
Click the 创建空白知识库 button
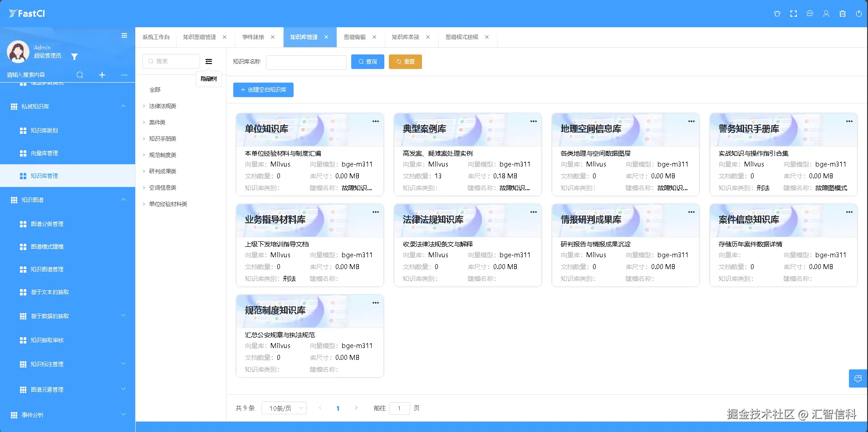pos(263,90)
